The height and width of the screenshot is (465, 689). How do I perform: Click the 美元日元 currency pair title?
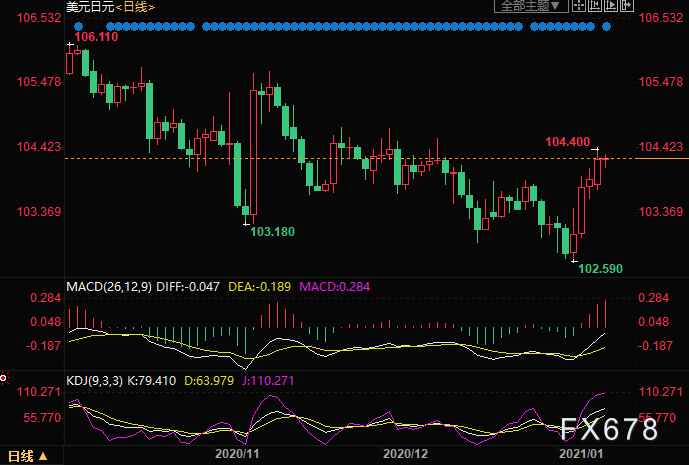[x=89, y=7]
